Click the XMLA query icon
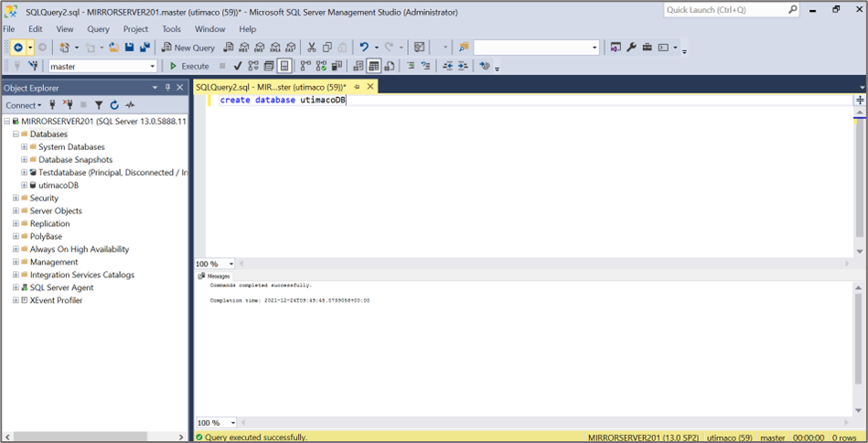Image resolution: width=868 pixels, height=443 pixels. [275, 48]
